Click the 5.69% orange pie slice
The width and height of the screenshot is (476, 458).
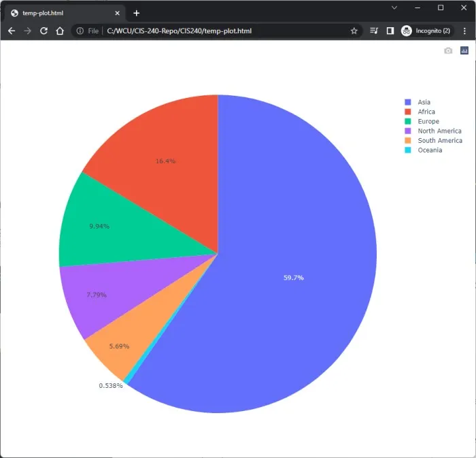pyautogui.click(x=119, y=346)
